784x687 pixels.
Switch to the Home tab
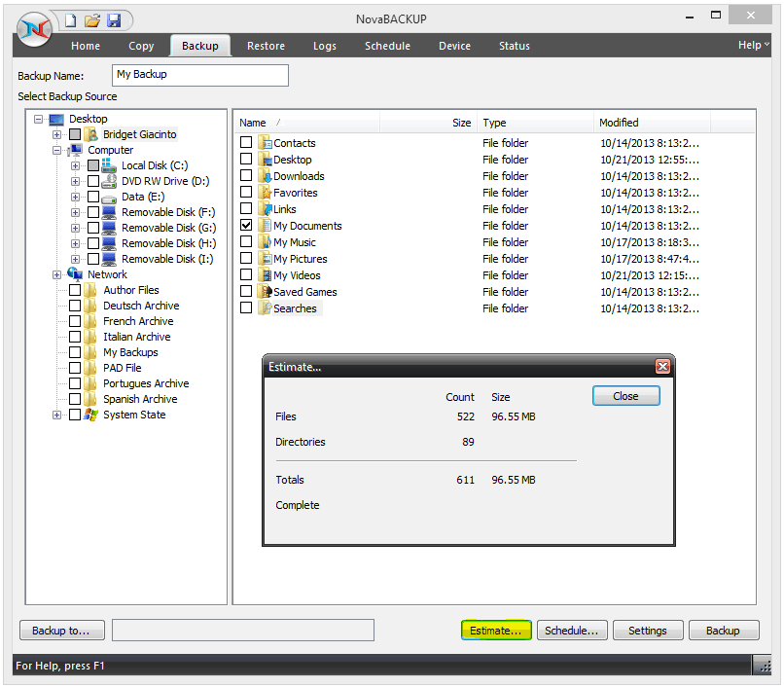click(86, 46)
